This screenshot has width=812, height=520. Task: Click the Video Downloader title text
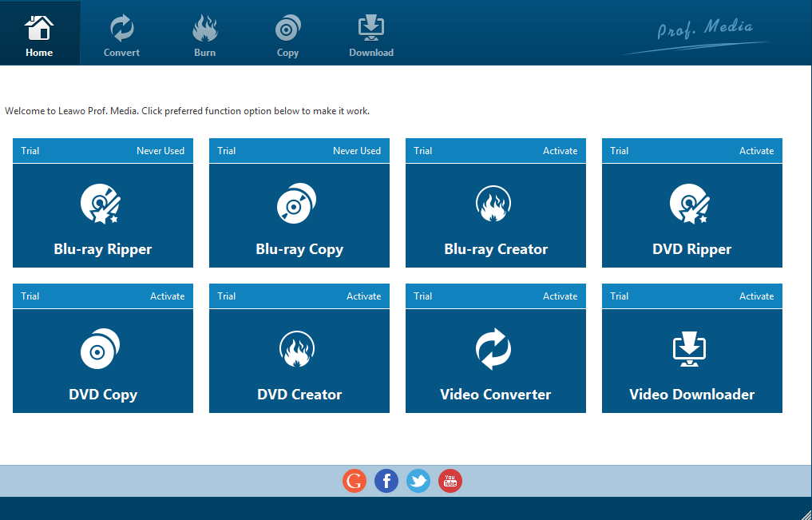click(692, 395)
